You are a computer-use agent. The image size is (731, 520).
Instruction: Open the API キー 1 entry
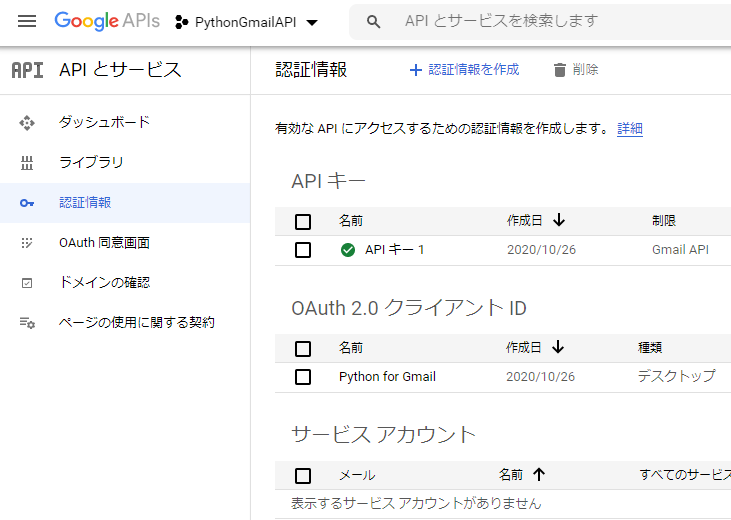(394, 250)
